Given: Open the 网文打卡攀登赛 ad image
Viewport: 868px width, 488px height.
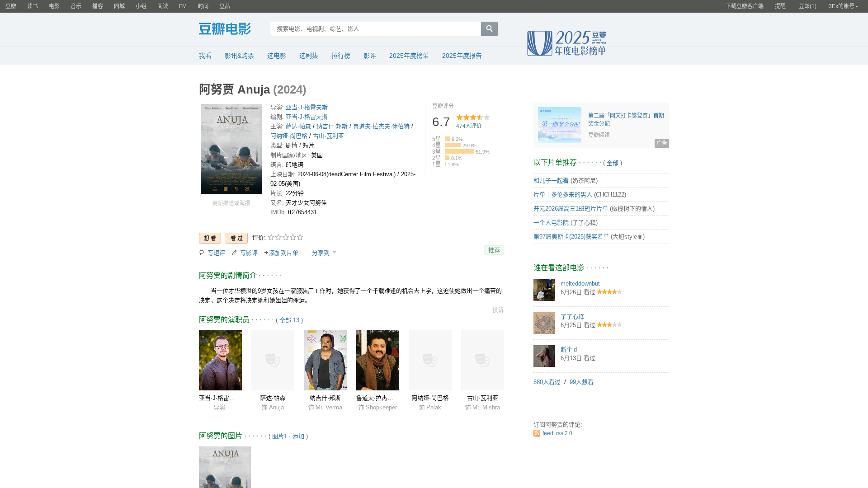Looking at the screenshot, I should pos(560,125).
